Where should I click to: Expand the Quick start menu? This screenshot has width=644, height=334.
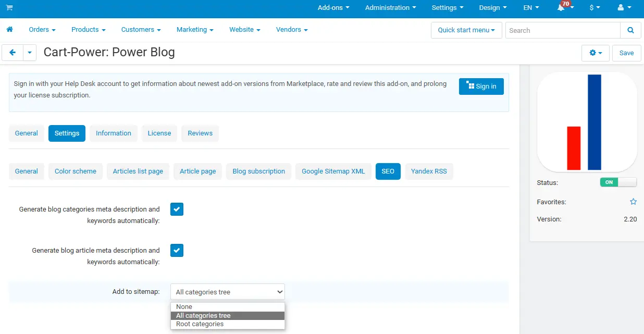[466, 30]
